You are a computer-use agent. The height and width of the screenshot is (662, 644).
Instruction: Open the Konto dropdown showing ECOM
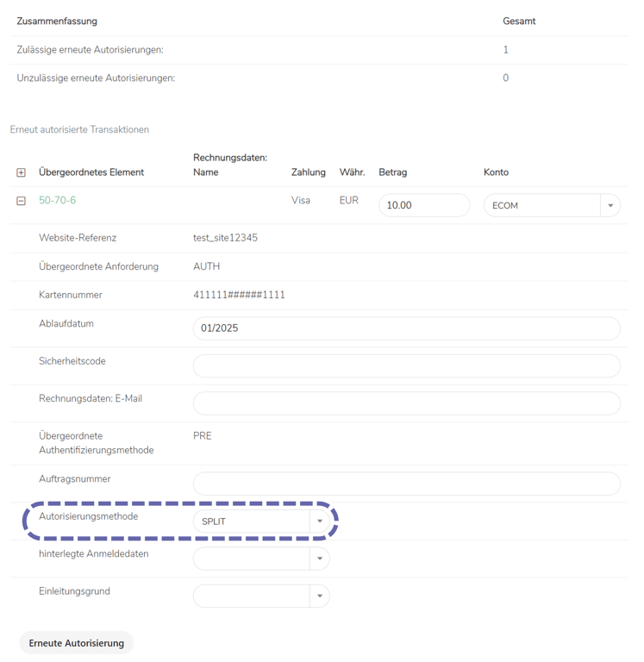[x=551, y=205]
